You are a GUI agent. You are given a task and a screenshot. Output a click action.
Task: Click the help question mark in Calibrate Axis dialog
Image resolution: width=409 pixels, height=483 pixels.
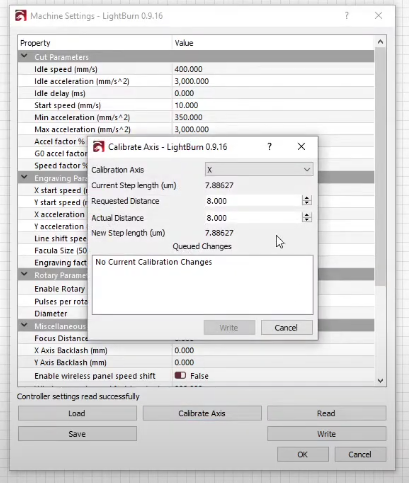[269, 147]
